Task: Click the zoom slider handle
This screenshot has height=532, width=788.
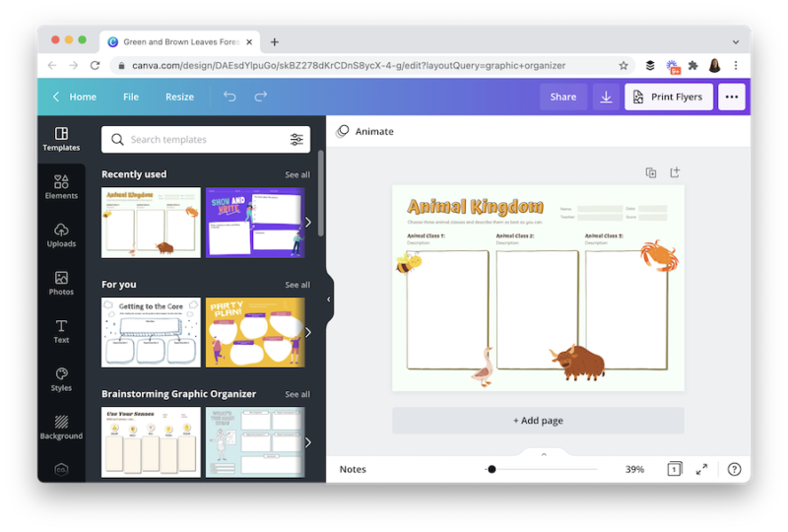Action: click(492, 469)
